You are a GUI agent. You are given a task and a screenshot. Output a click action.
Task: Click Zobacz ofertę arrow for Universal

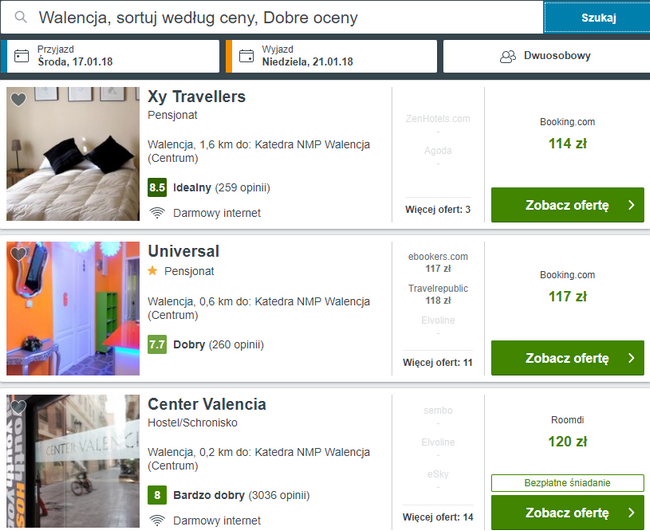(631, 358)
